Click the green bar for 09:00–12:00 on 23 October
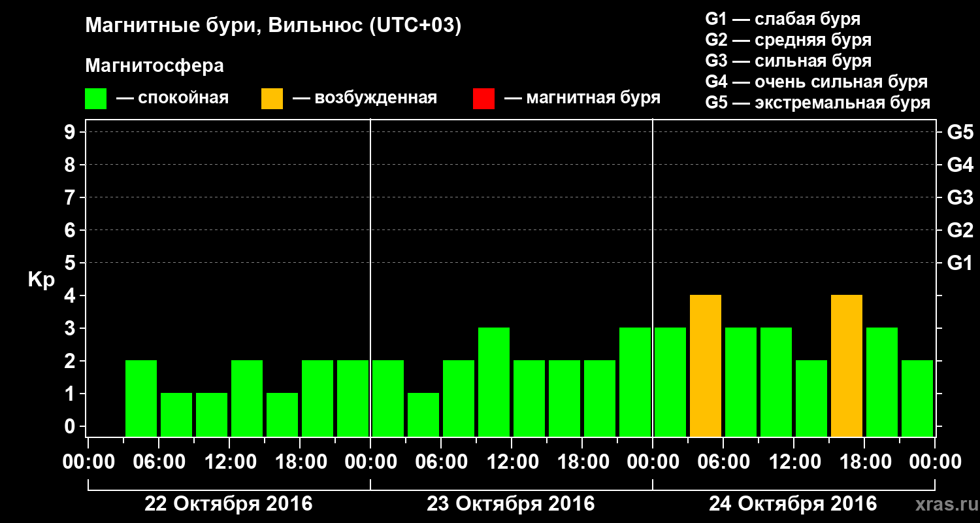This screenshot has height=523, width=980. point(494,382)
